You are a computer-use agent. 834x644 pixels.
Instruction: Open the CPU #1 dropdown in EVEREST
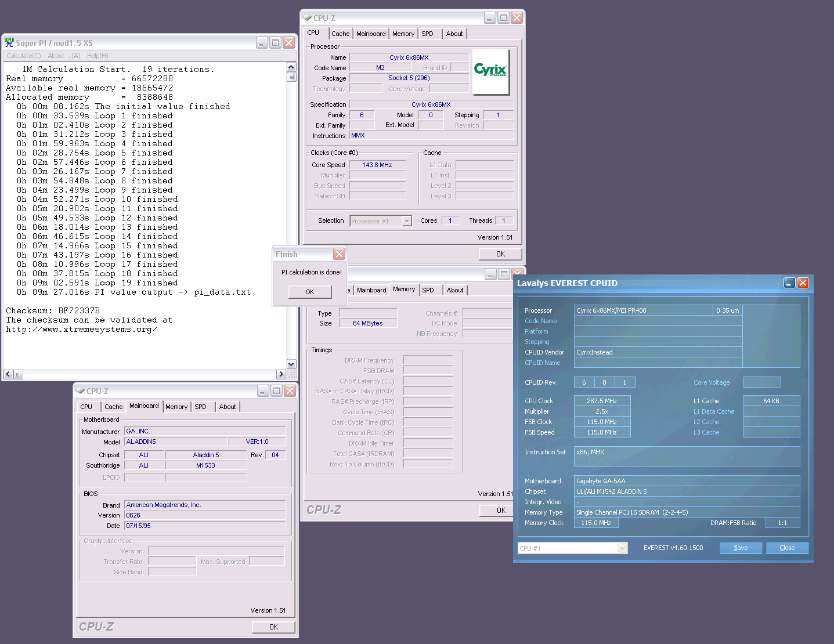tap(622, 548)
